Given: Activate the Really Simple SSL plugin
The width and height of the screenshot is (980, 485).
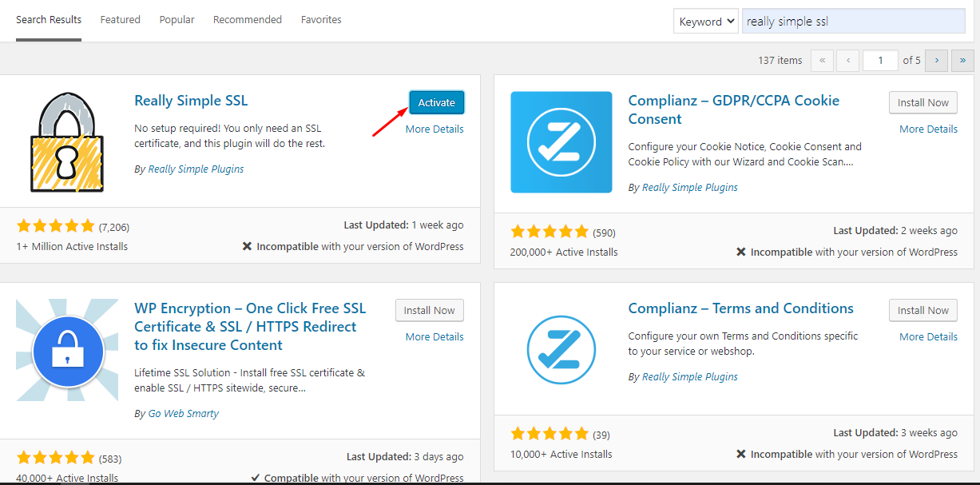Looking at the screenshot, I should pyautogui.click(x=436, y=102).
